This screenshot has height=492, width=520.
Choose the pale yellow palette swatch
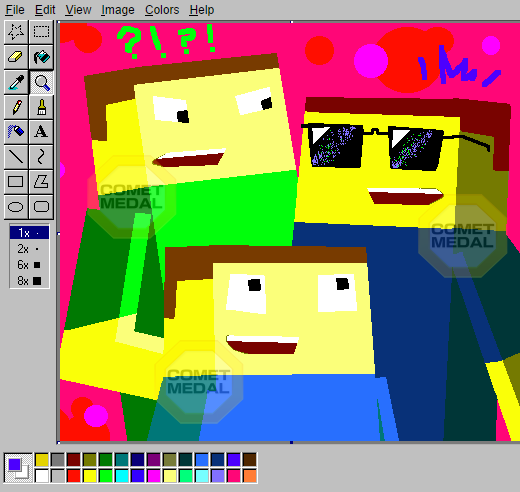tap(170, 476)
